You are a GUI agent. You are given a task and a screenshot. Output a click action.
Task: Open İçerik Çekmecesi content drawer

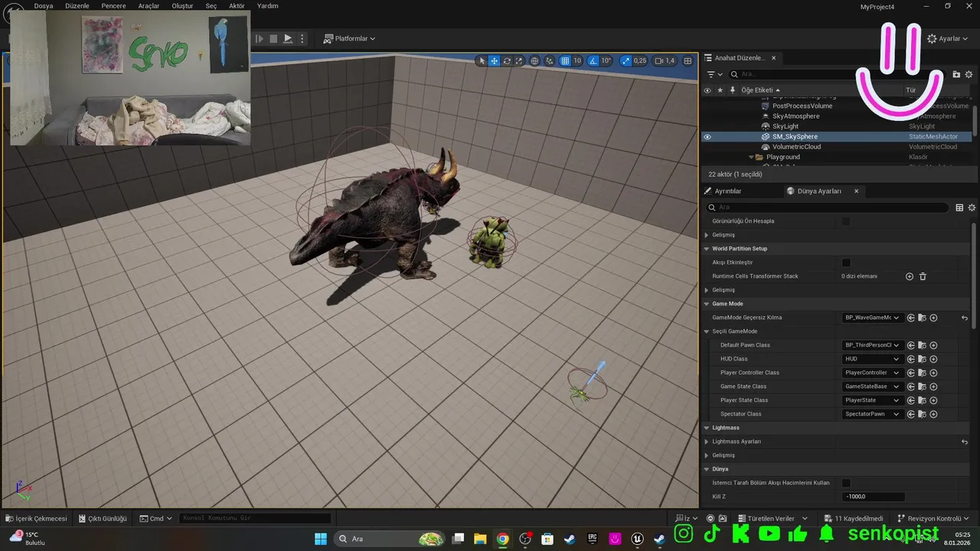(36, 518)
